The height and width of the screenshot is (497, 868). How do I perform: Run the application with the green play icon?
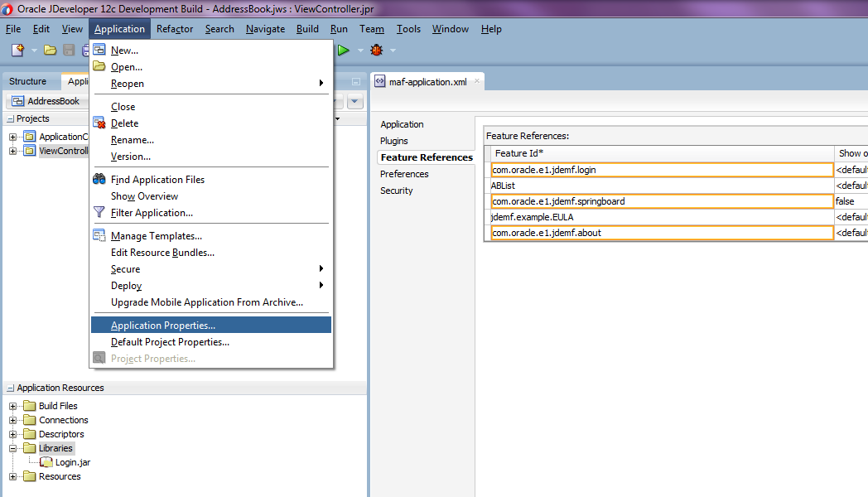(344, 50)
